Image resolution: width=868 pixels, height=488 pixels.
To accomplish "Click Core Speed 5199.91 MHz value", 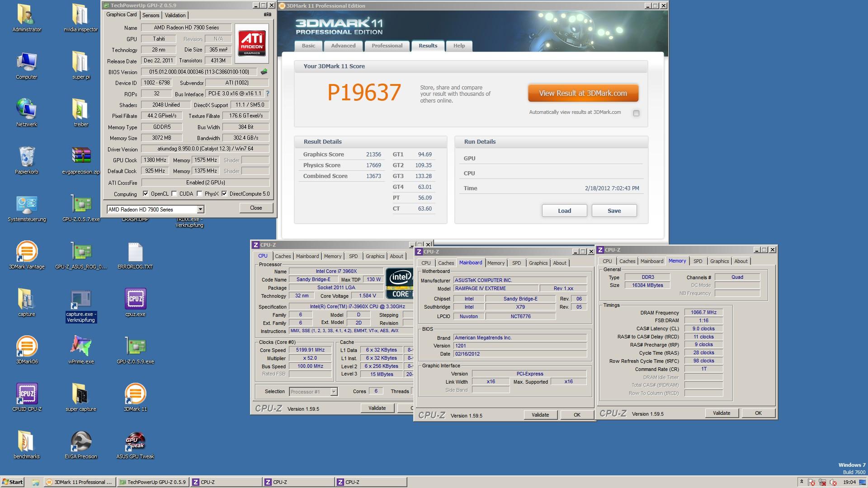I will click(x=310, y=350).
